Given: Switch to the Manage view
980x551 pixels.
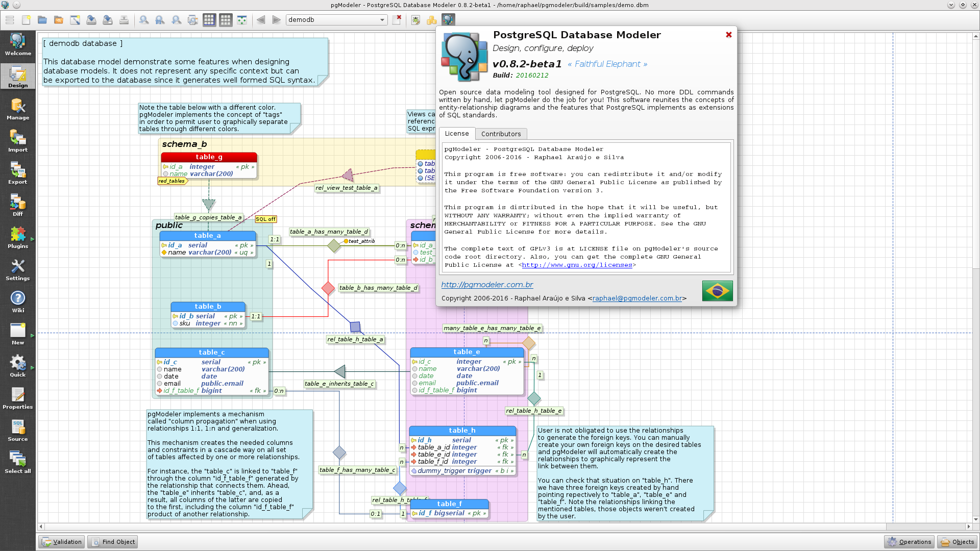Looking at the screenshot, I should [18, 109].
